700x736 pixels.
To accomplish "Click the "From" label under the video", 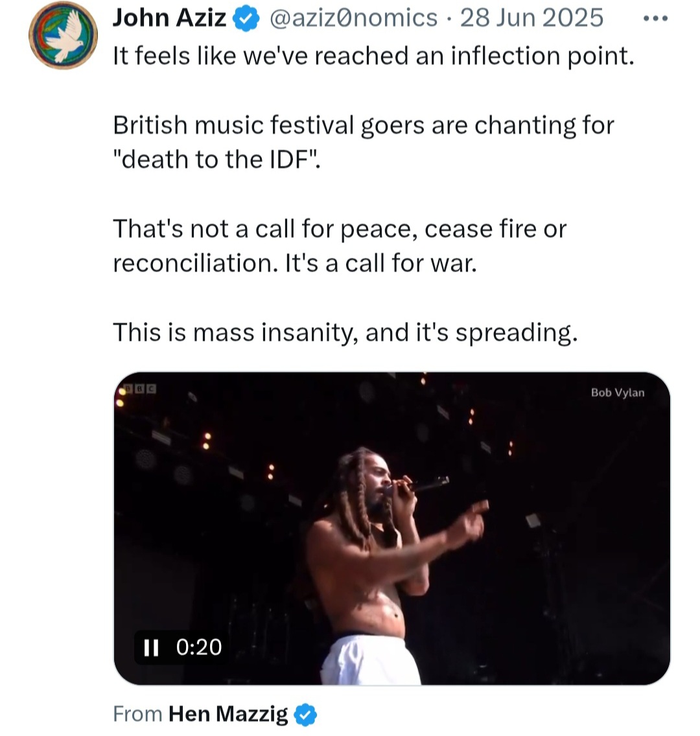I will coord(137,714).
